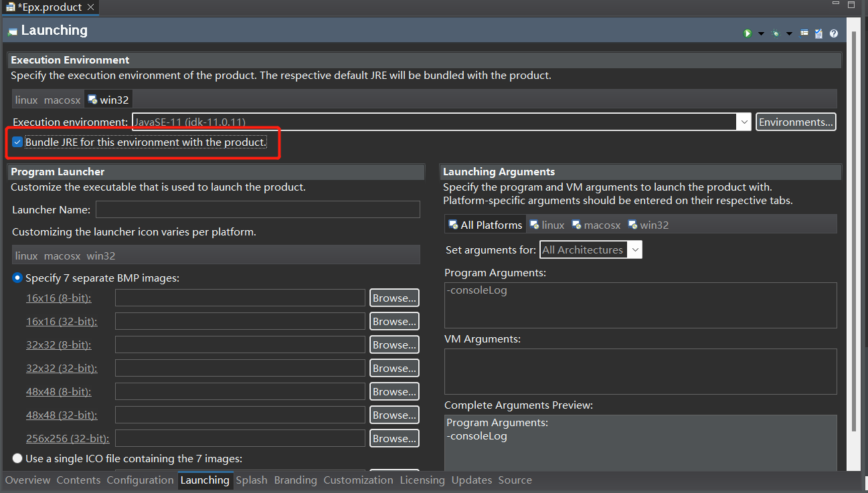This screenshot has width=868, height=493.
Task: Browse for the 32x32 (8-bit) image
Action: click(394, 345)
